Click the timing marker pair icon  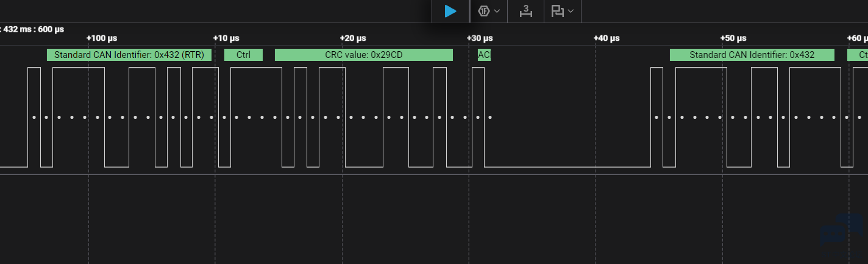click(557, 11)
